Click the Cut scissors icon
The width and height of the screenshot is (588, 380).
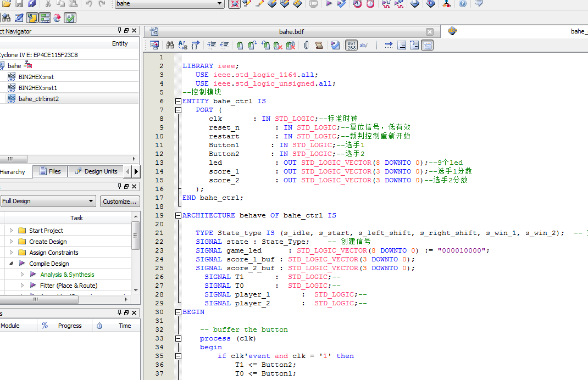pos(48,3)
